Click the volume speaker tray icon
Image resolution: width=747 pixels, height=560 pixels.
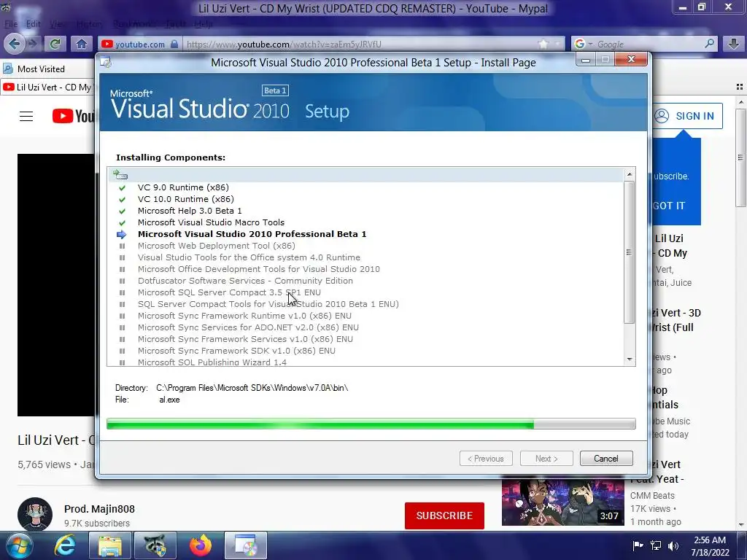pos(673,546)
